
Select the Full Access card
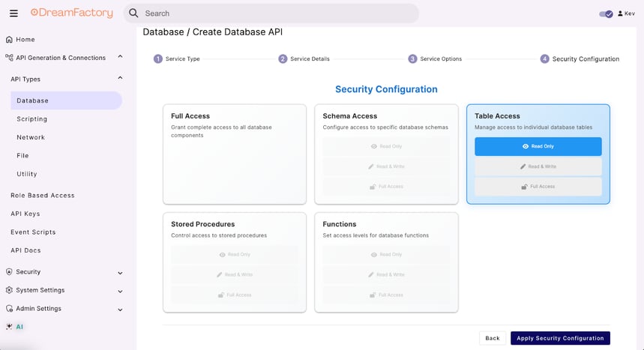point(235,154)
